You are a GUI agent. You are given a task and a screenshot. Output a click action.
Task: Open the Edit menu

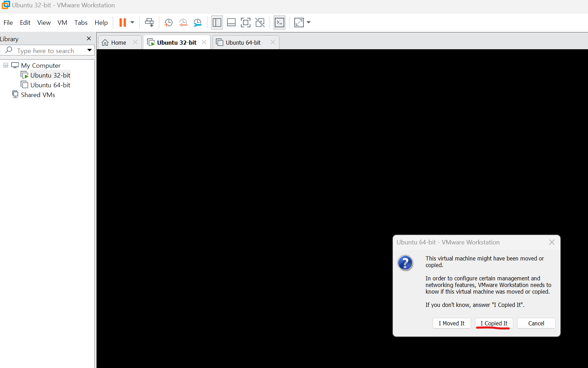coord(25,23)
